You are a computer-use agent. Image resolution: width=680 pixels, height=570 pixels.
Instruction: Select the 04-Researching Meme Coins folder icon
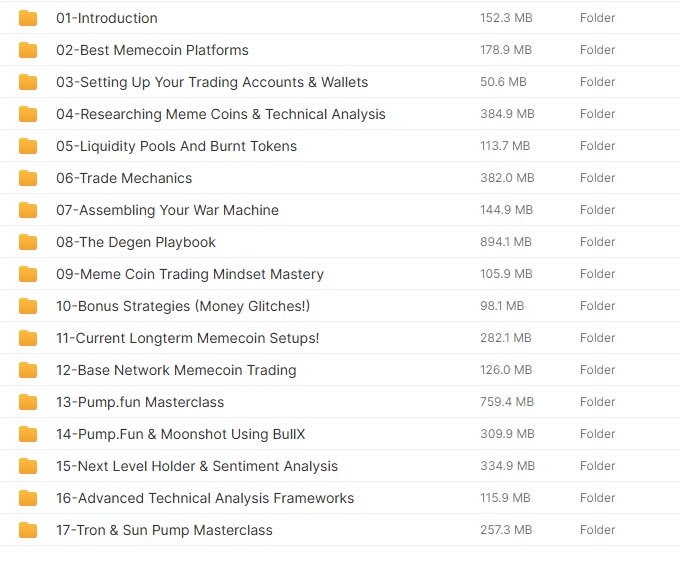28,114
